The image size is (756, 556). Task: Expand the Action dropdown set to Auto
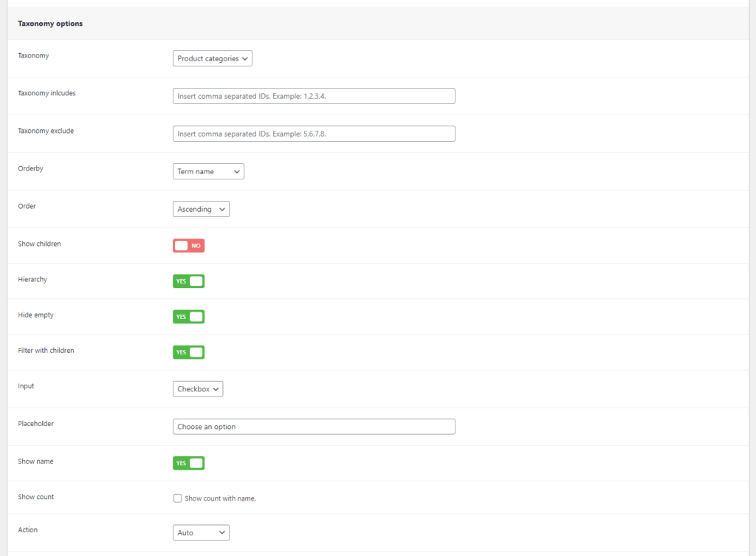201,532
